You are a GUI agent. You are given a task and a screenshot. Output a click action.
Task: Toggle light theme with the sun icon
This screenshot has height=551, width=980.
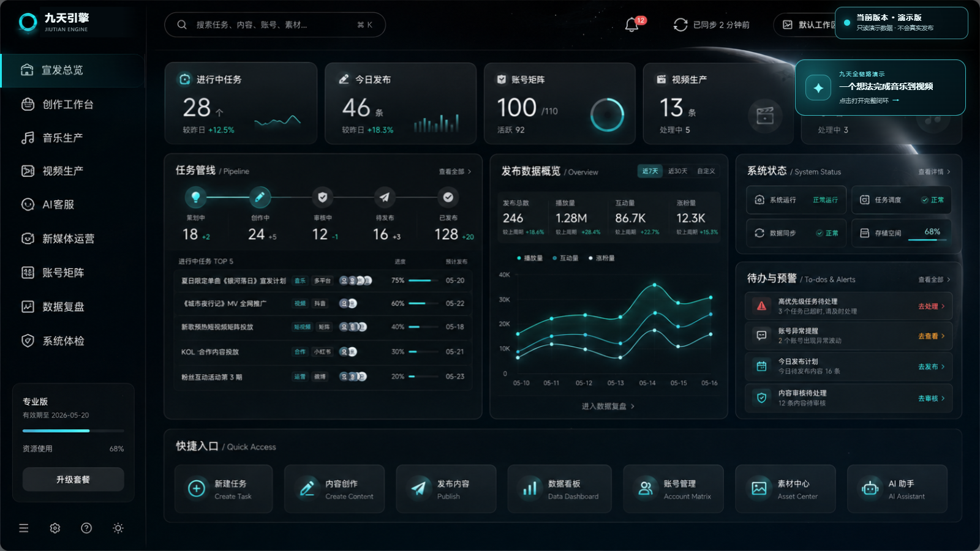(118, 528)
